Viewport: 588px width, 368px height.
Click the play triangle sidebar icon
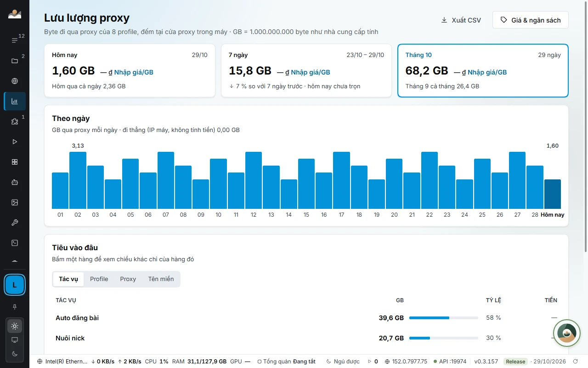[15, 142]
